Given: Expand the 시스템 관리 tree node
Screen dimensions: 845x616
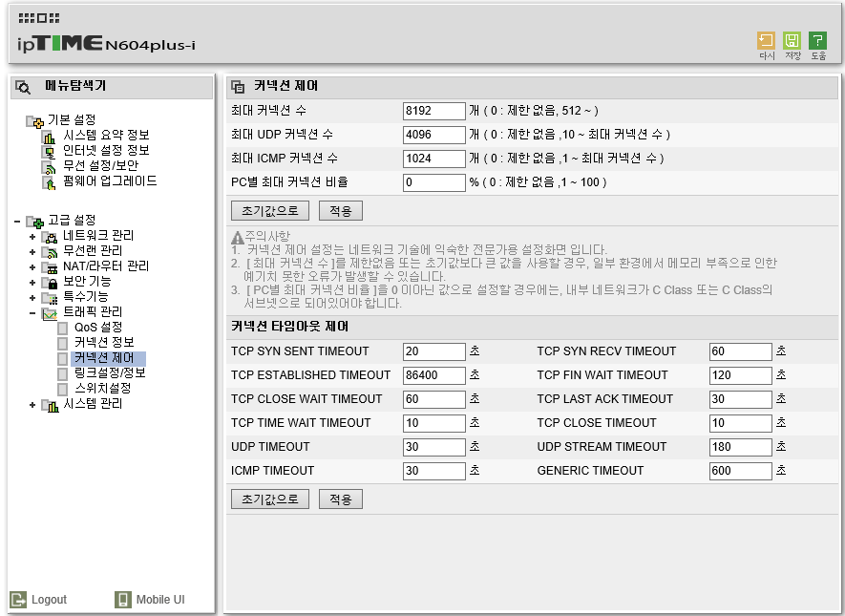Looking at the screenshot, I should point(32,405).
